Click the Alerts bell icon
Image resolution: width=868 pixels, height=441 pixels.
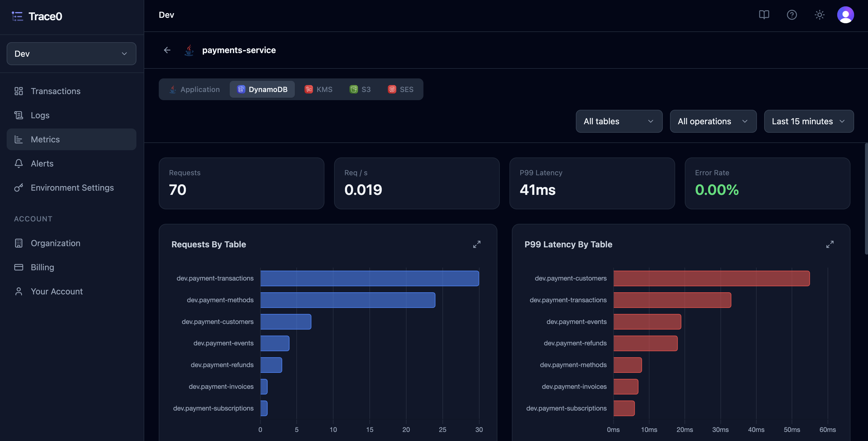tap(18, 163)
